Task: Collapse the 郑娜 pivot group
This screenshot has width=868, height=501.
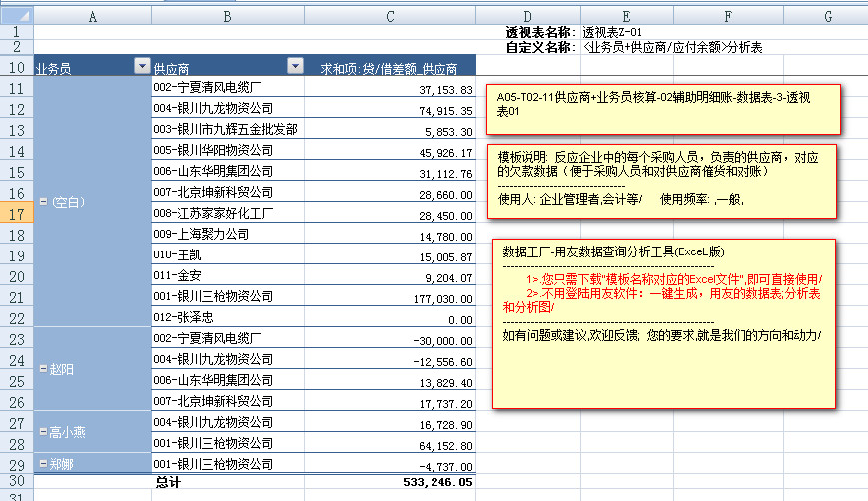Action: click(42, 464)
